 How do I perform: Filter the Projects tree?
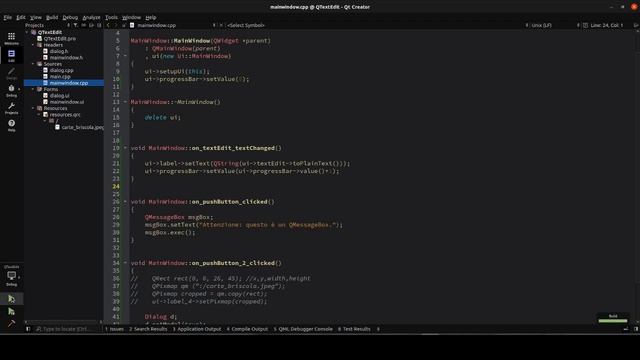[76, 25]
